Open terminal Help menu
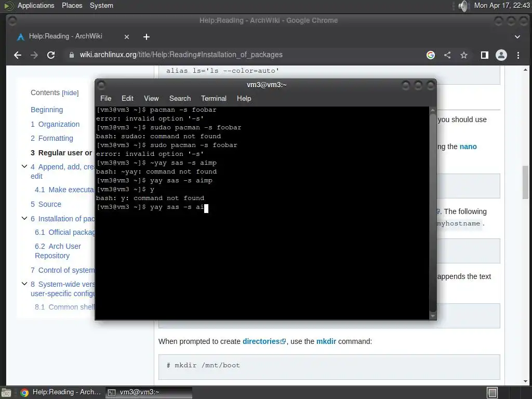The height and width of the screenshot is (399, 532). 244,98
